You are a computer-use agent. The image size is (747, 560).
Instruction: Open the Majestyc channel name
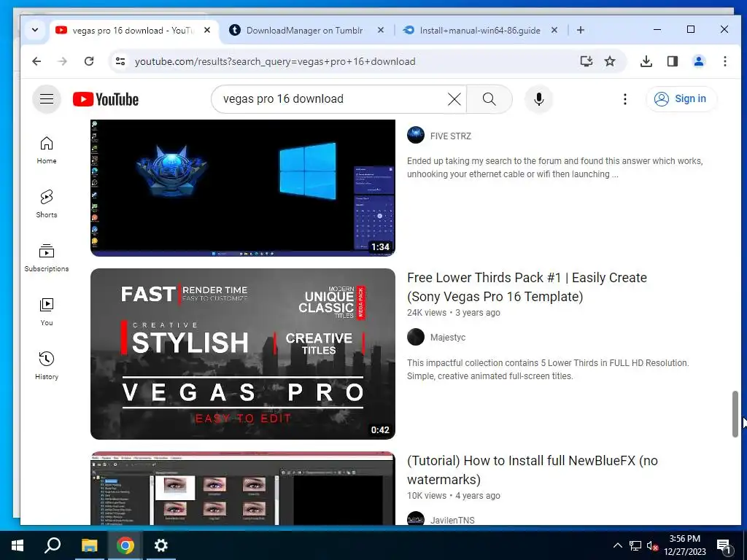tap(448, 338)
